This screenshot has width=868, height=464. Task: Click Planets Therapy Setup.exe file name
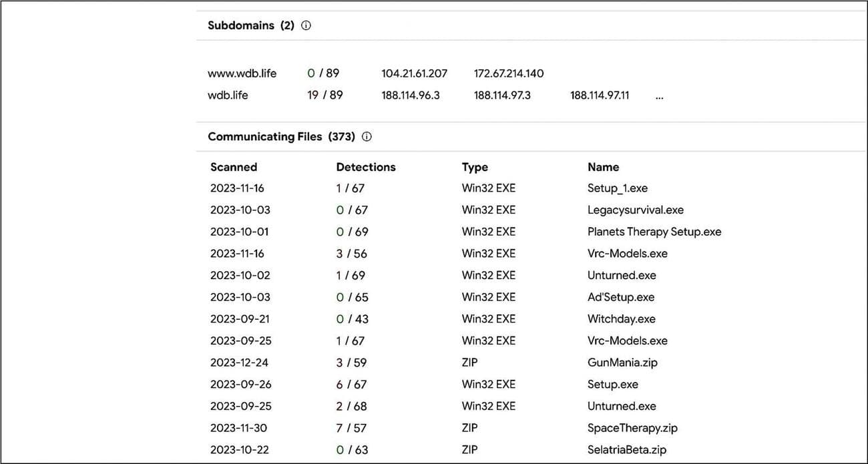tap(654, 232)
